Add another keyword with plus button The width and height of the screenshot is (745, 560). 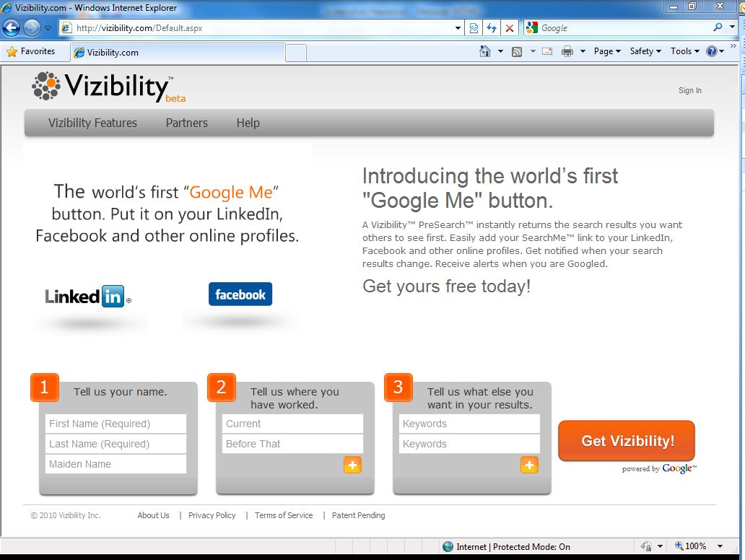click(x=529, y=465)
